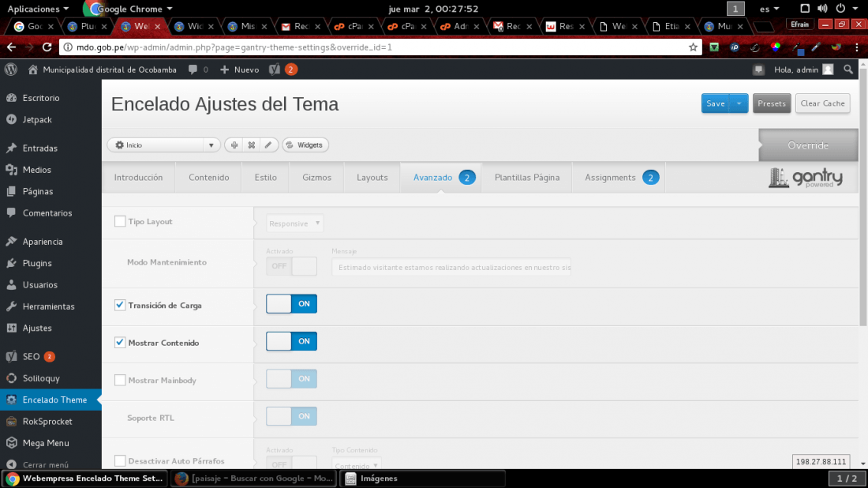This screenshot has height=488, width=868.
Task: Click the Medios sidebar icon
Action: 11,170
